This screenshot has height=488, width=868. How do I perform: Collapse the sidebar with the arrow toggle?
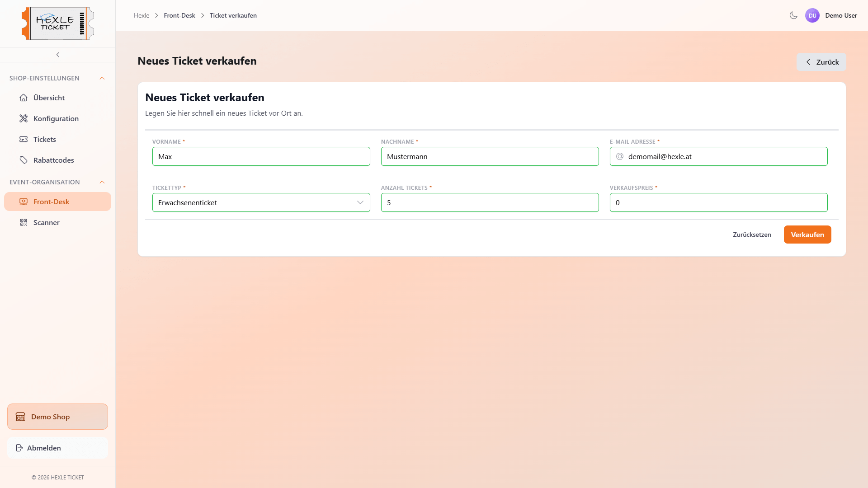(x=57, y=54)
